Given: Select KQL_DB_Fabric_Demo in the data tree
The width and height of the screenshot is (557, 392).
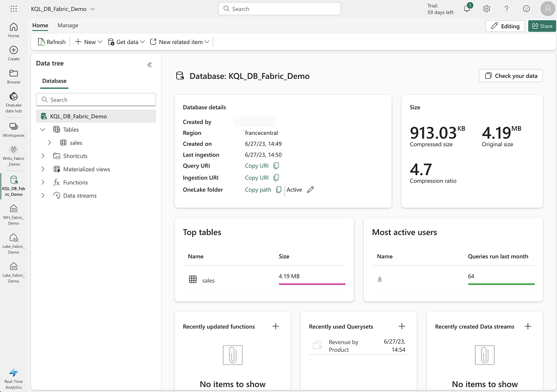Looking at the screenshot, I should click(x=96, y=116).
